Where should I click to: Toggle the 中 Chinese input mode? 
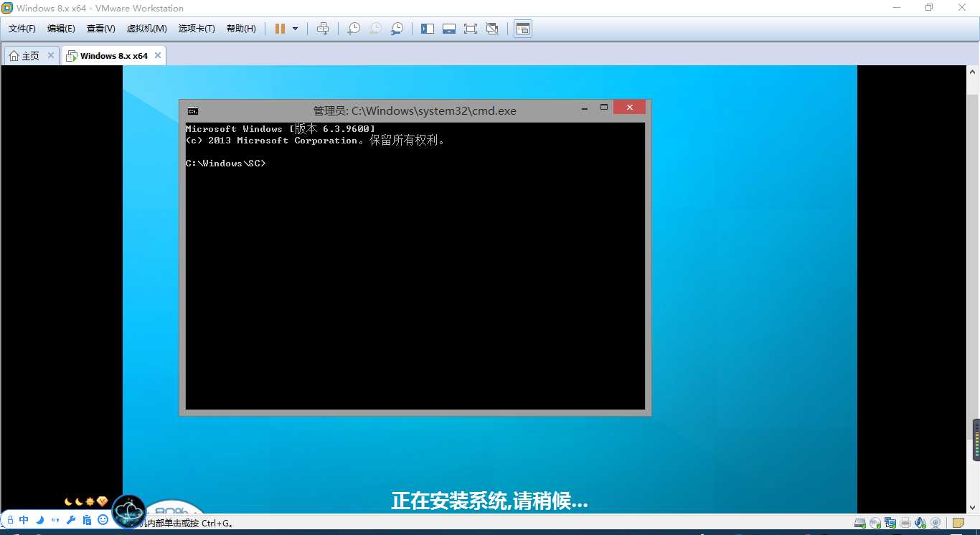pos(24,520)
